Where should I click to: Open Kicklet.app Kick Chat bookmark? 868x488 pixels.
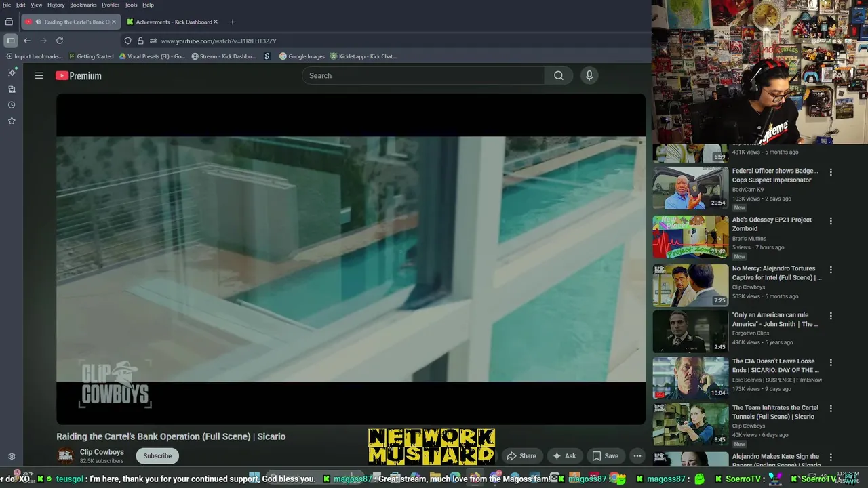click(x=363, y=56)
